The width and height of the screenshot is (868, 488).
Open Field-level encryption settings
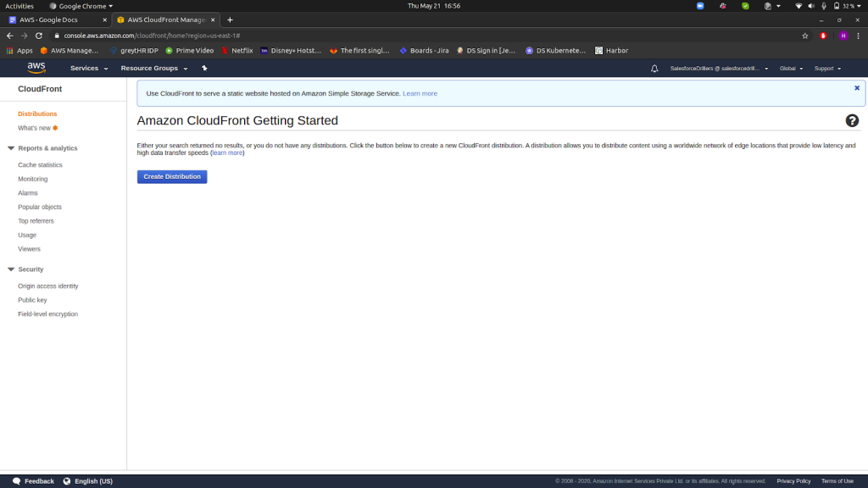[x=47, y=314]
